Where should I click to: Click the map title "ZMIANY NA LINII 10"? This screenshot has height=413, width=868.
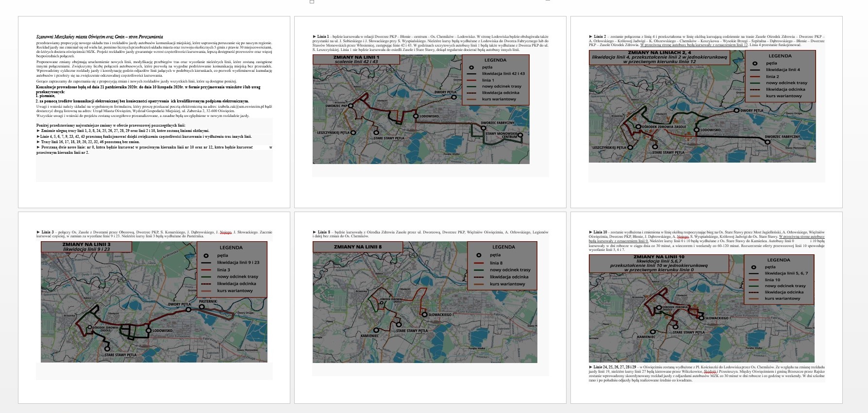pyautogui.click(x=659, y=257)
